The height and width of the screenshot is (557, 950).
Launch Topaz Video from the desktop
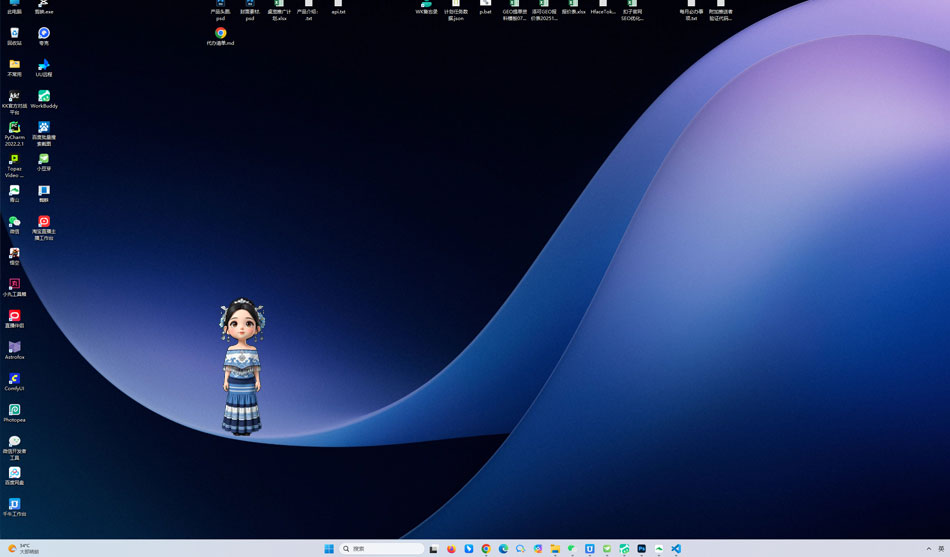[15, 165]
